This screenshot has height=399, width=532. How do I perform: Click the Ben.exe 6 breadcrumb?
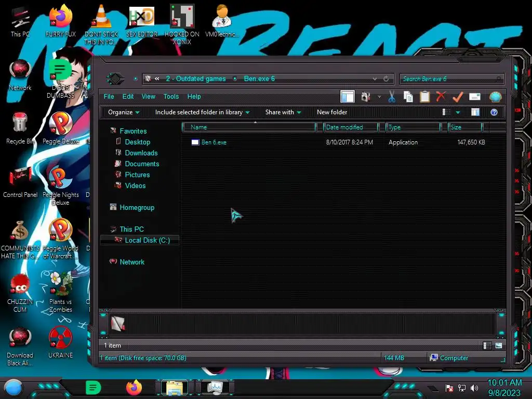click(x=259, y=79)
